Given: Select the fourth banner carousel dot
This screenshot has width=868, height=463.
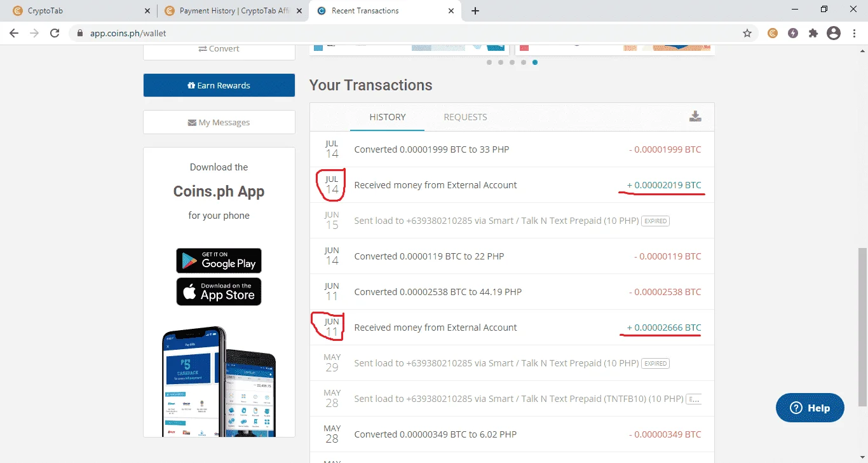Looking at the screenshot, I should (x=524, y=62).
